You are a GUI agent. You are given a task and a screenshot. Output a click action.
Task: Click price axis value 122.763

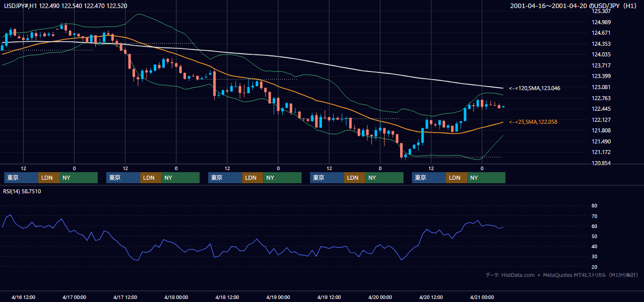601,98
